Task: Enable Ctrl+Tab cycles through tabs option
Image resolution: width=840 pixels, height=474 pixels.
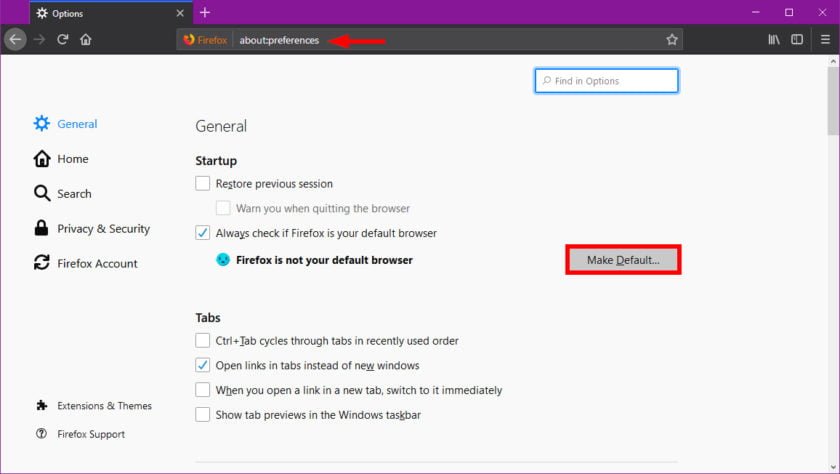Action: pyautogui.click(x=203, y=341)
